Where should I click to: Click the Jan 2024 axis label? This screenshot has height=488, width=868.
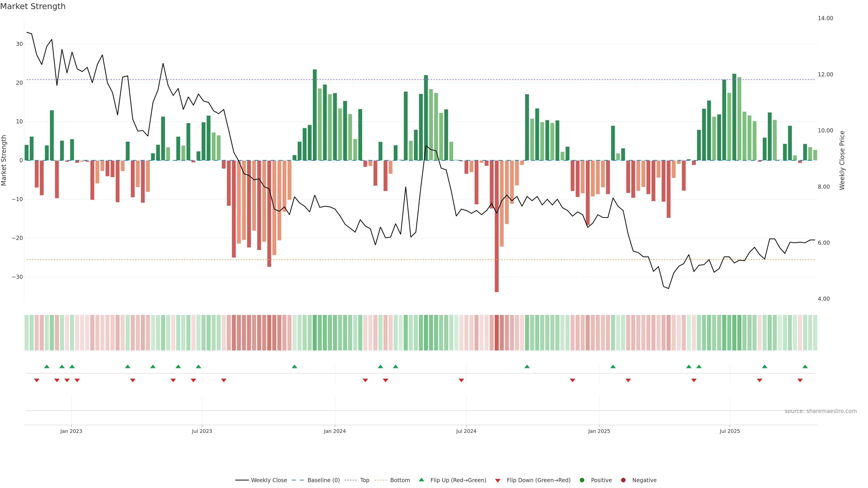coord(335,431)
